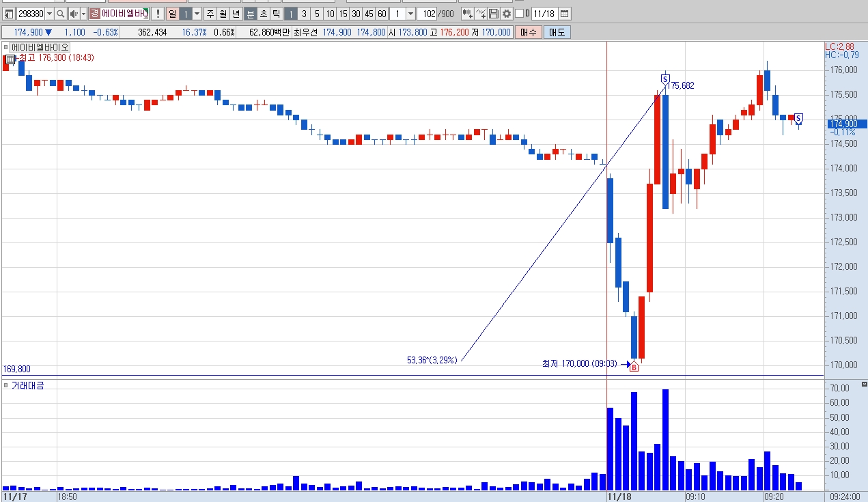Open the data table grid icon on chart
The width and height of the screenshot is (868, 502).
(10, 59)
